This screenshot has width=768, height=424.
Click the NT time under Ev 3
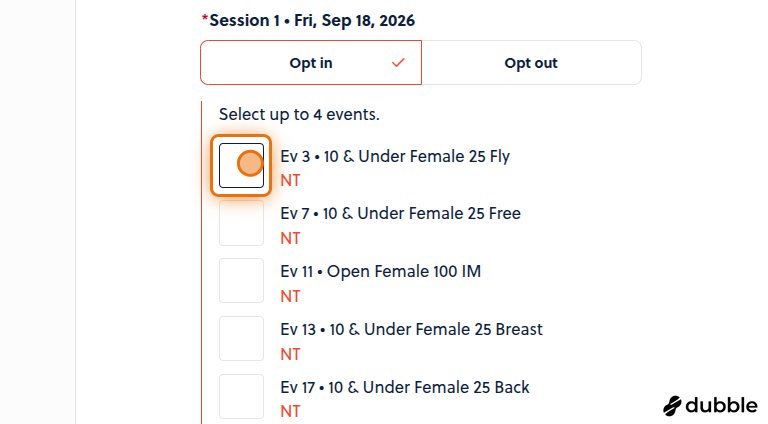point(290,181)
